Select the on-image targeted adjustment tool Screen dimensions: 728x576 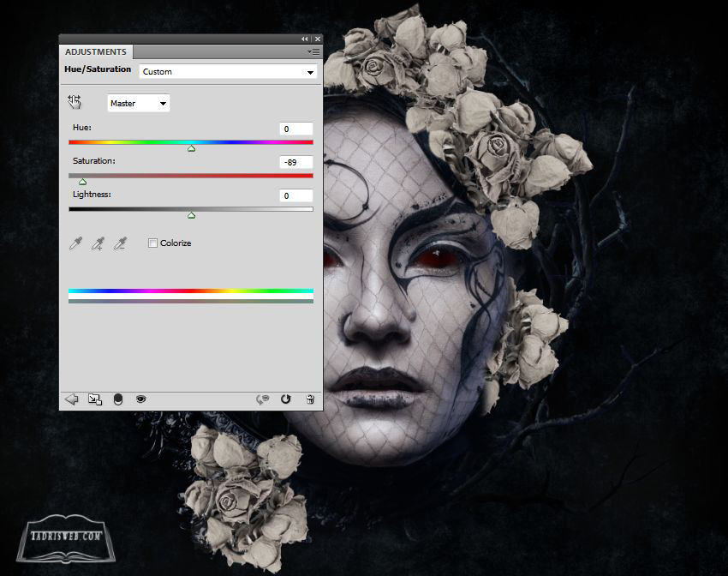[x=75, y=103]
